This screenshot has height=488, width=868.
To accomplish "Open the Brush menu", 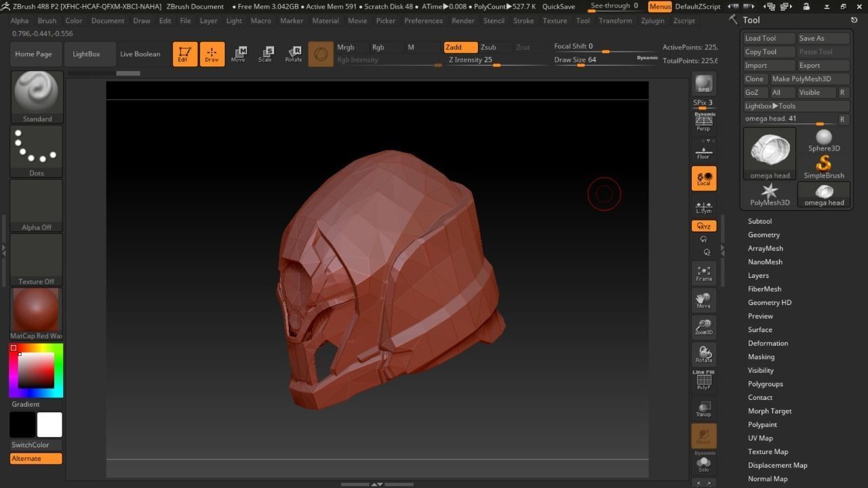I will [x=47, y=20].
